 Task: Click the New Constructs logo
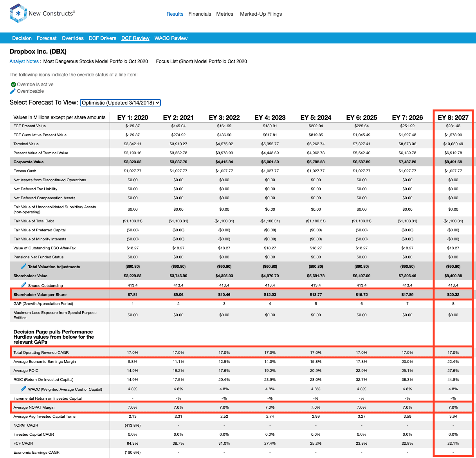[42, 14]
